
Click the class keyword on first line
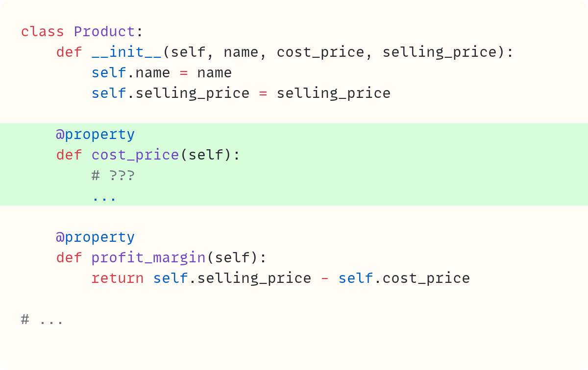click(x=43, y=32)
